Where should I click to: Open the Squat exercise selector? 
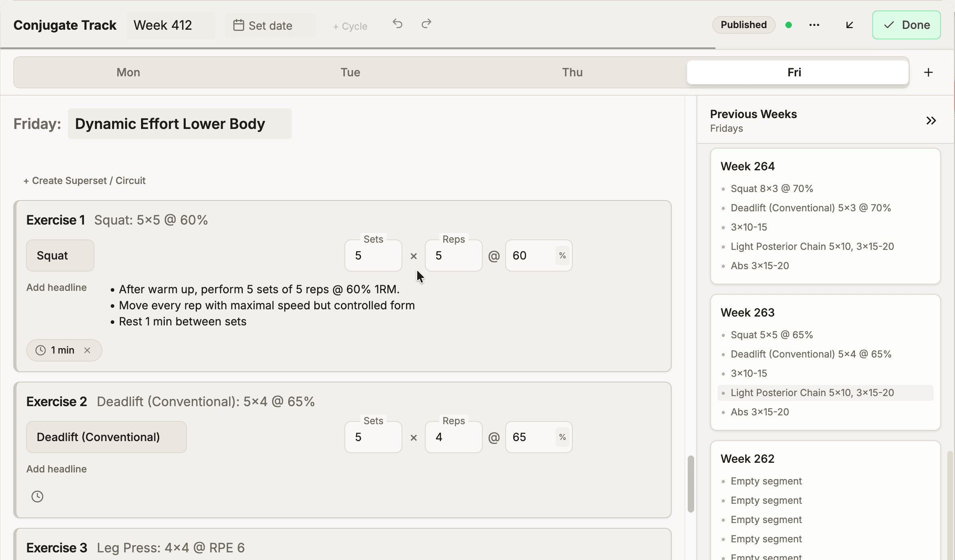(60, 255)
